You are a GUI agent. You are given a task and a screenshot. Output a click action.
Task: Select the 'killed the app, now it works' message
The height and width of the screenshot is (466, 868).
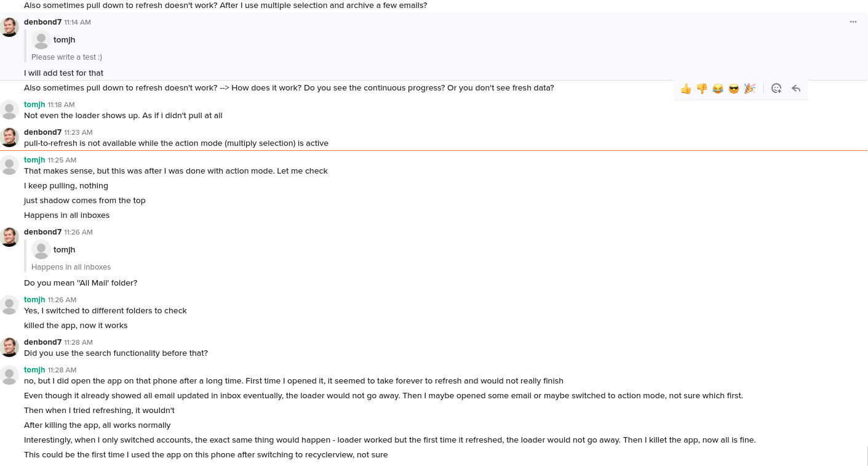[x=76, y=325]
